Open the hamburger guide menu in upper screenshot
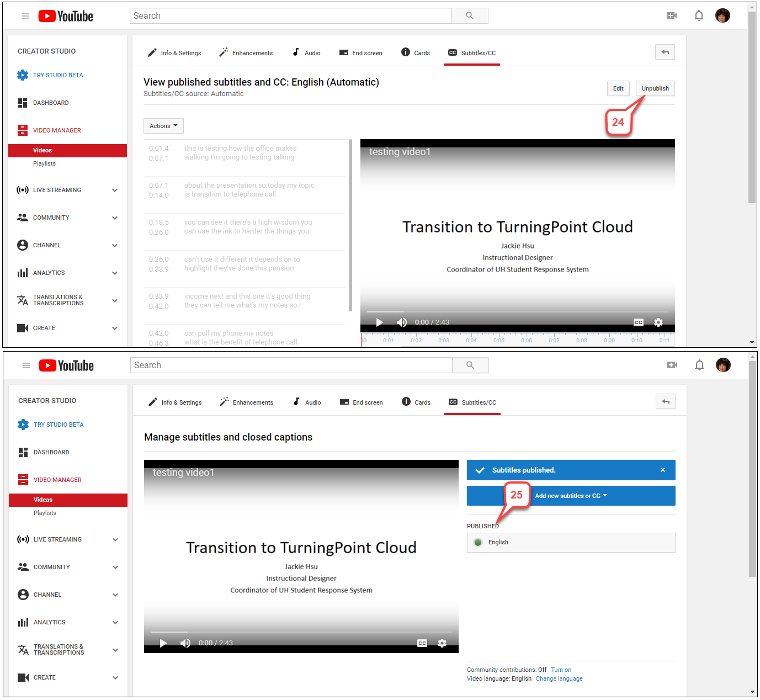 click(x=25, y=16)
